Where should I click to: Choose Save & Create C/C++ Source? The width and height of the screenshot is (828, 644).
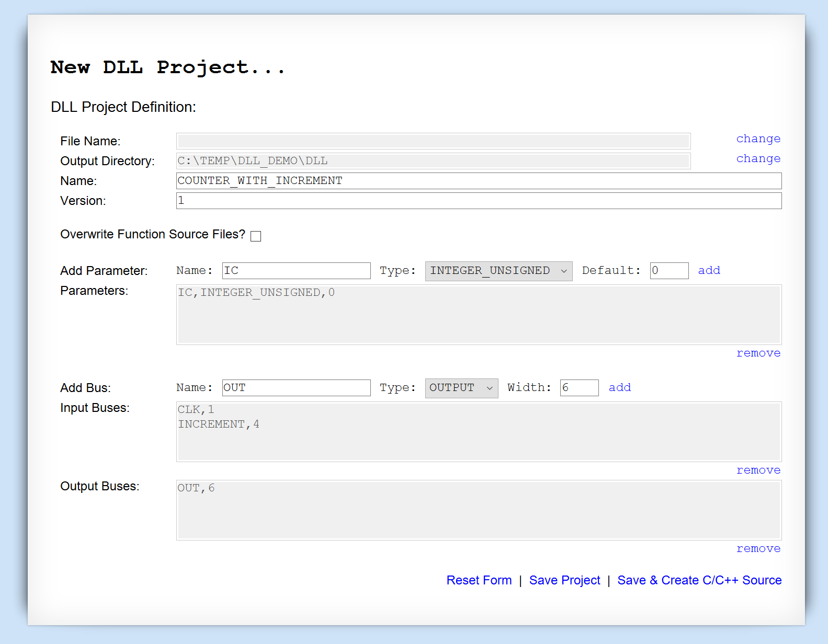[699, 580]
